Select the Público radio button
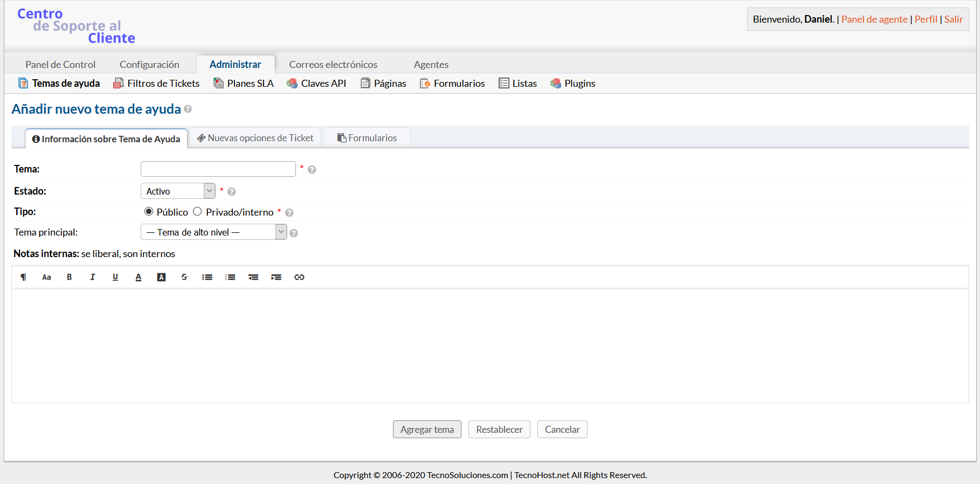Image resolution: width=980 pixels, height=484 pixels. 149,212
